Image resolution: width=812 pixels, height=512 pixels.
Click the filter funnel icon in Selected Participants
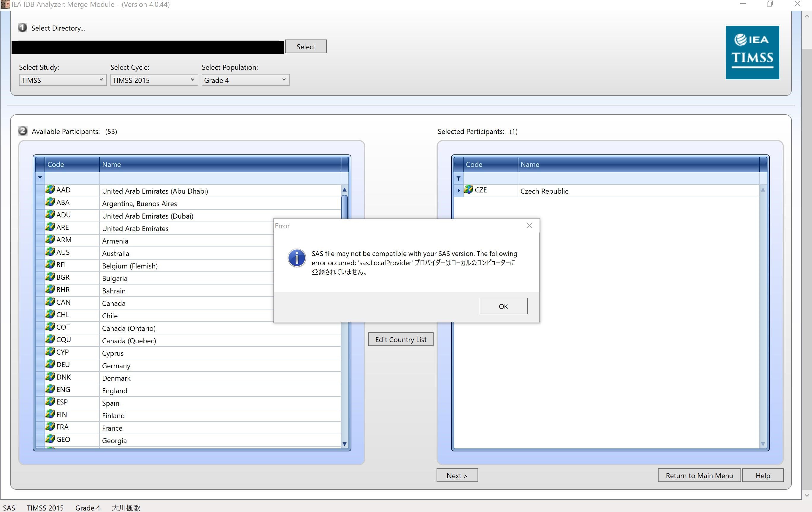(x=458, y=178)
